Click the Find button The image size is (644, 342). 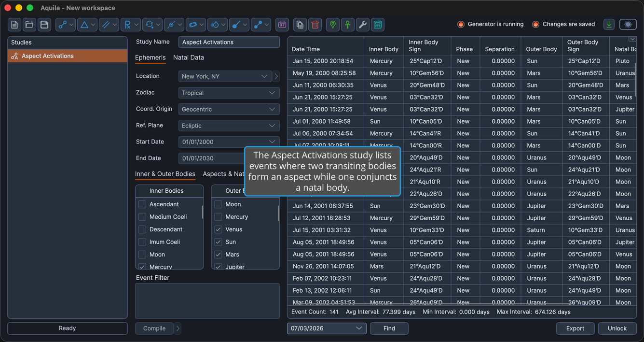point(389,328)
